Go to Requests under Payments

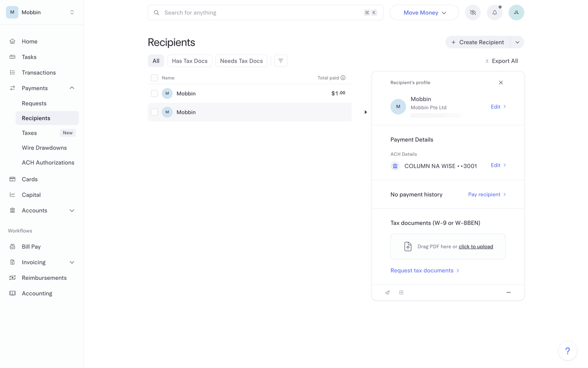[x=34, y=103]
